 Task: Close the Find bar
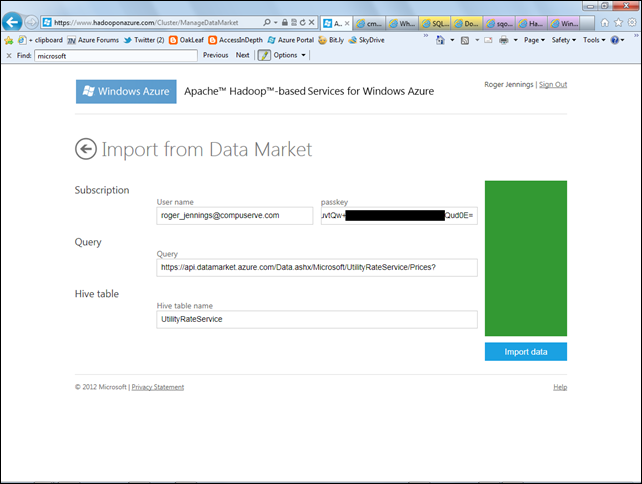click(x=9, y=56)
